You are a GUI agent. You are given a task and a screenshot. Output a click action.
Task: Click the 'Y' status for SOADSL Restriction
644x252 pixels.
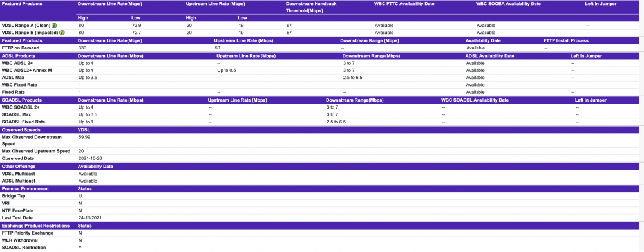[x=80, y=248]
